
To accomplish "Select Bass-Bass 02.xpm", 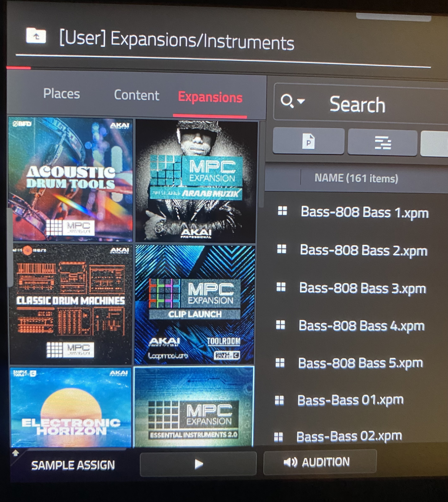I will 349,437.
